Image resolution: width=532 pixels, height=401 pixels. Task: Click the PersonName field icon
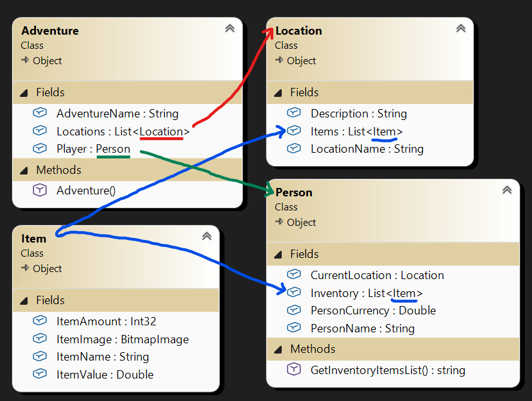294,328
